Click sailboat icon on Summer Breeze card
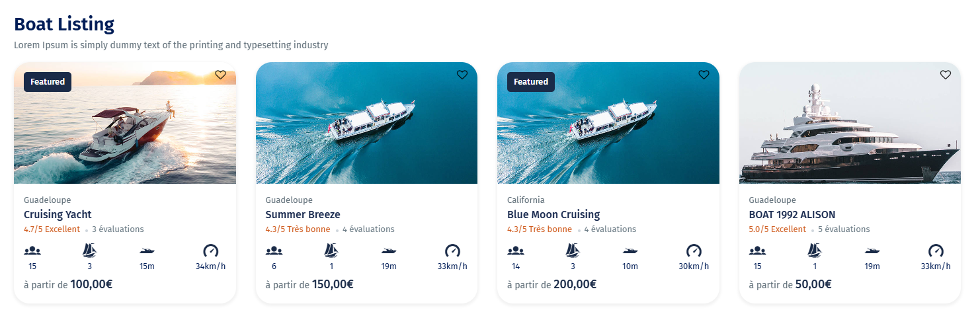 click(331, 251)
